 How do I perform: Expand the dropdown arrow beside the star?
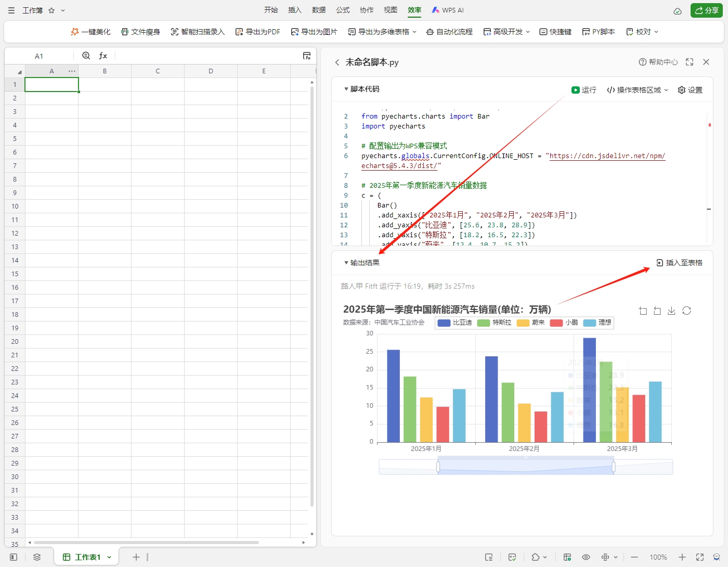63,10
